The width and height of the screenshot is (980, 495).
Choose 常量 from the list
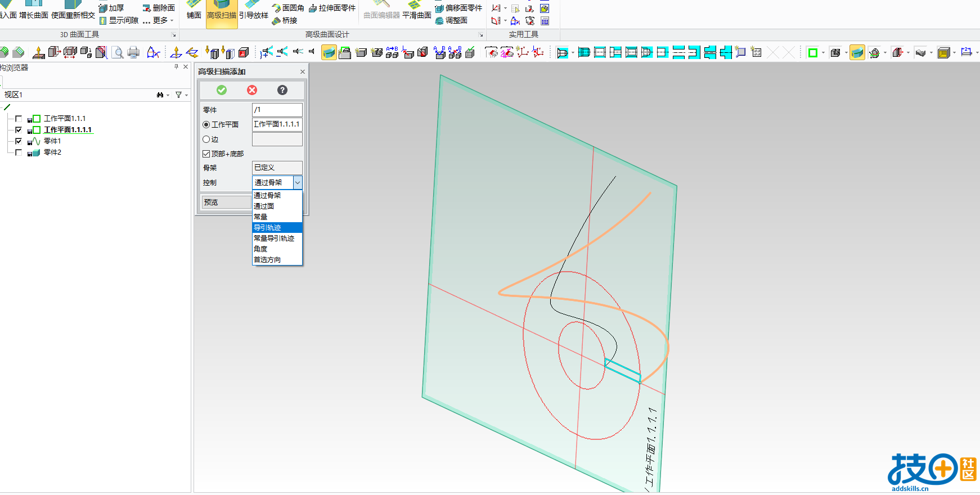pyautogui.click(x=277, y=217)
